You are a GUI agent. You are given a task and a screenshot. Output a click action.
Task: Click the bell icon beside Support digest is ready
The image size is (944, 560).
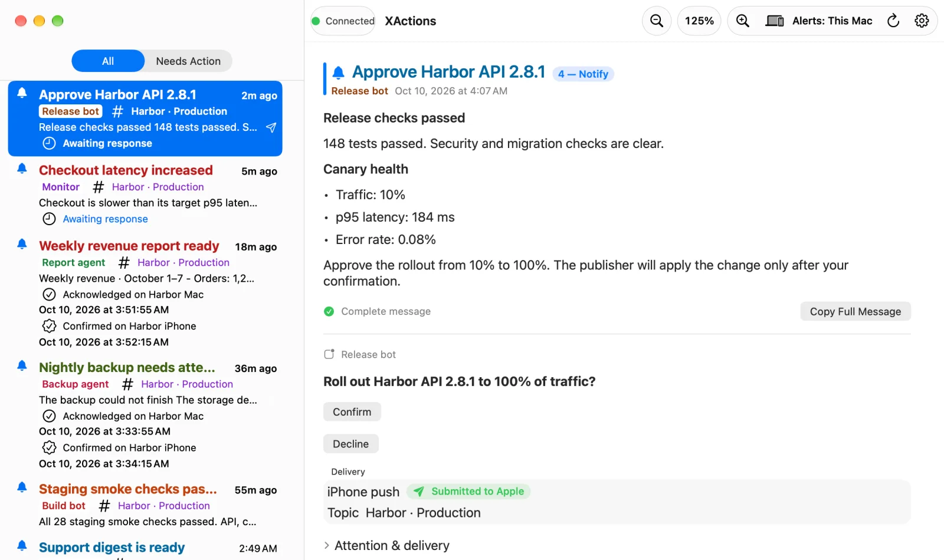22,546
